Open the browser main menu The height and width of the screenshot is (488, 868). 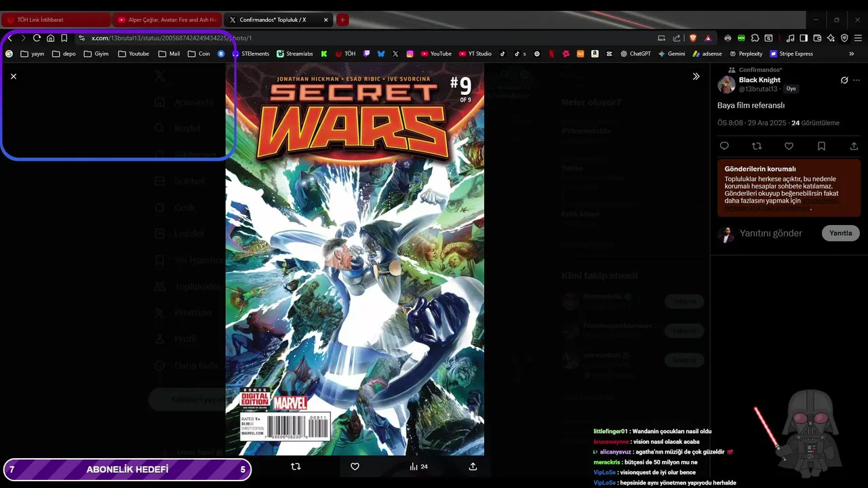pos(858,38)
